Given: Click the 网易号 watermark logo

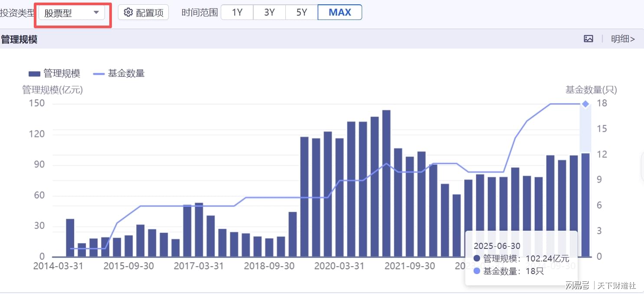Looking at the screenshot, I should click(x=577, y=285).
